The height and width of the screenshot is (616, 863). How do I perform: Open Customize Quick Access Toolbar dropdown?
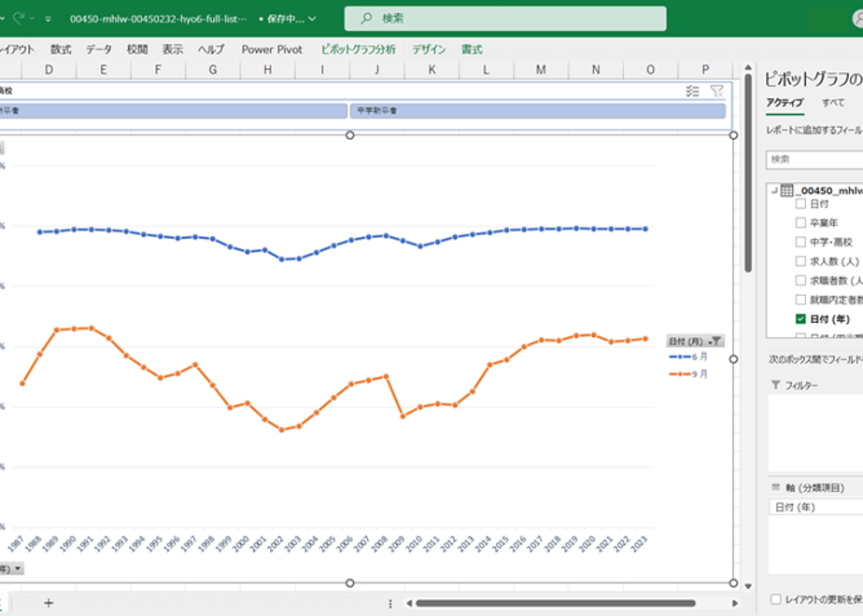pyautogui.click(x=49, y=19)
